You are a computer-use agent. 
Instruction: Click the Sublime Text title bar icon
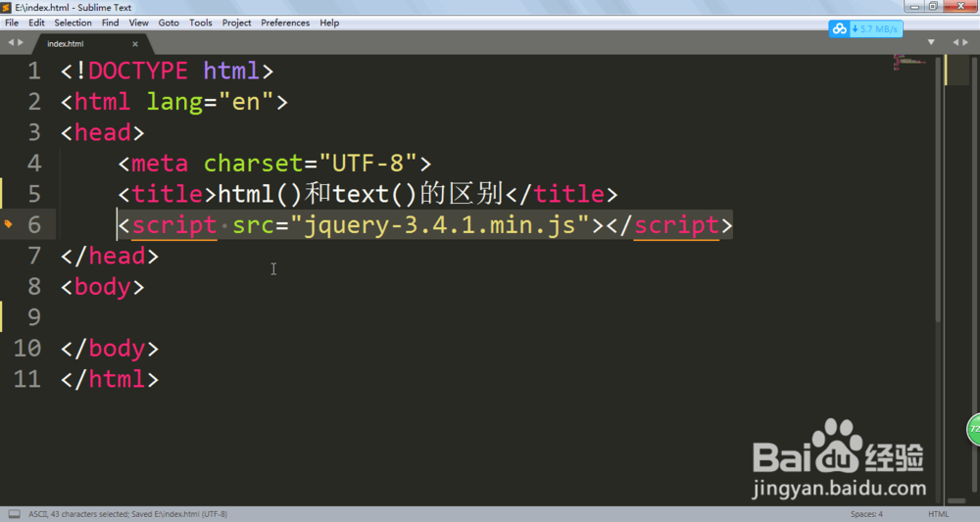tap(6, 8)
